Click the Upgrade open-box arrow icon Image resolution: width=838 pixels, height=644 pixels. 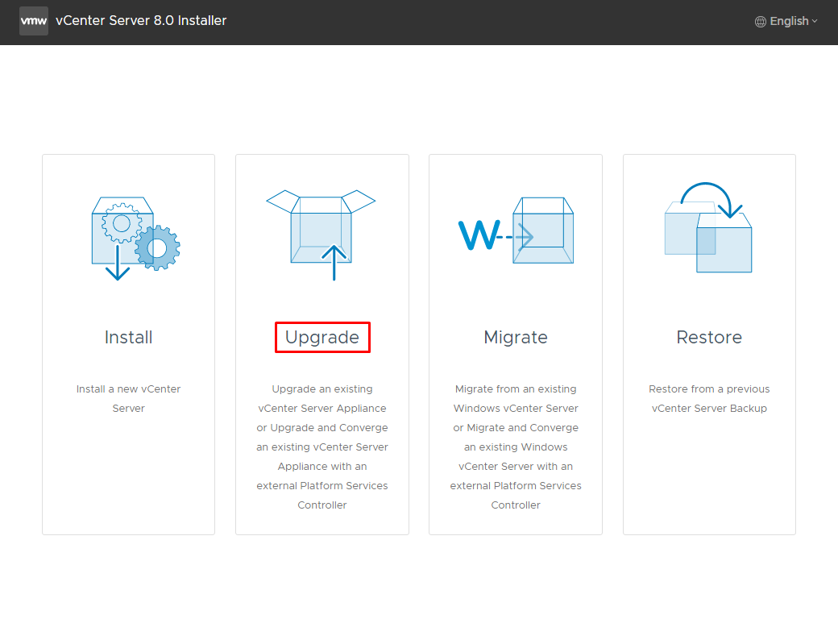click(x=322, y=235)
